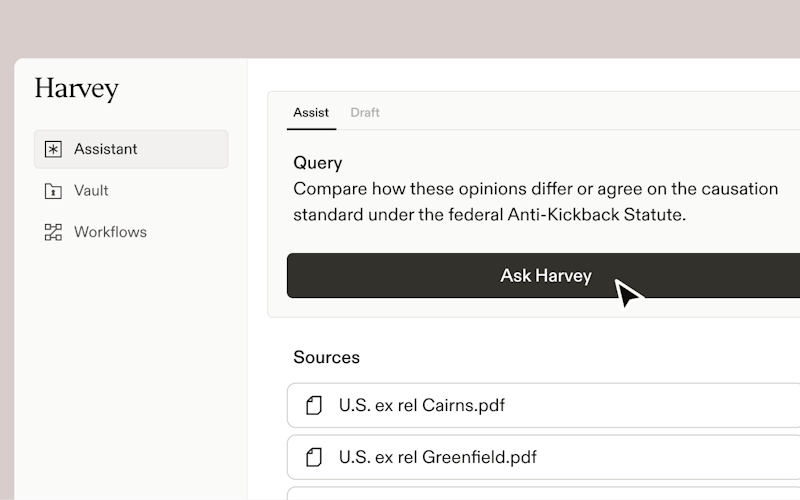Open Vault from the sidebar label
Image resolution: width=800 pixels, height=500 pixels.
(91, 191)
